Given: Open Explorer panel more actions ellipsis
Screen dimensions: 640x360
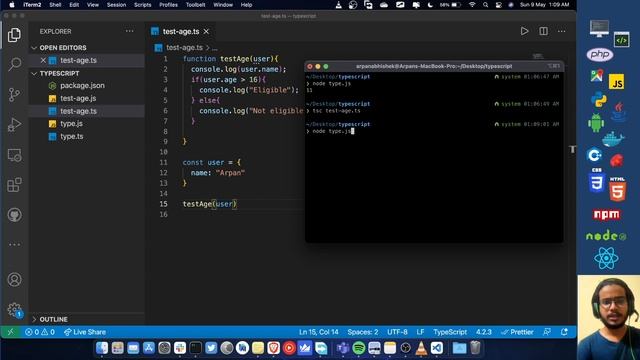Looking at the screenshot, I should [129, 31].
